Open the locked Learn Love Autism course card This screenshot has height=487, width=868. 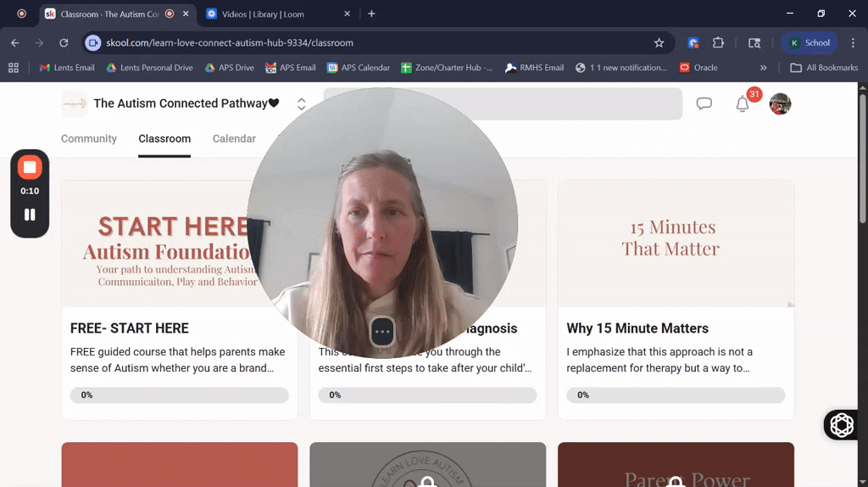click(427, 464)
